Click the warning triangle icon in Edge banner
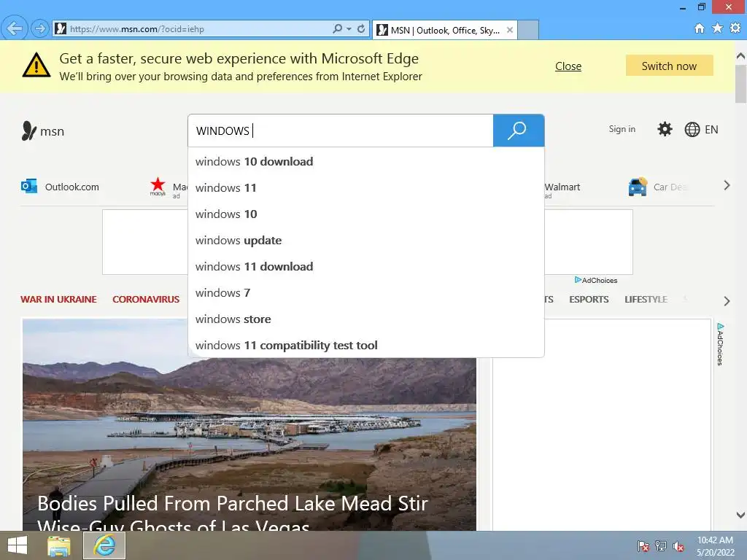Screen dimensions: 747x560 pyautogui.click(x=36, y=65)
